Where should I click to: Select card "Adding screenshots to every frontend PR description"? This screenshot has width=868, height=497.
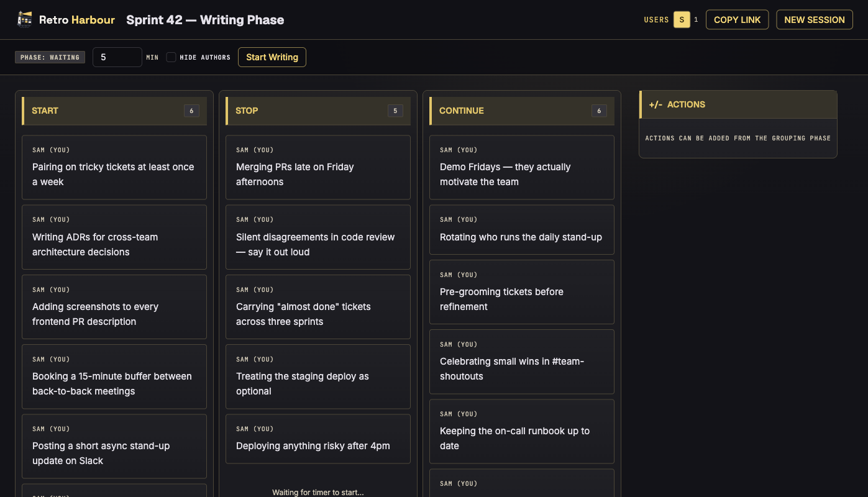(114, 307)
